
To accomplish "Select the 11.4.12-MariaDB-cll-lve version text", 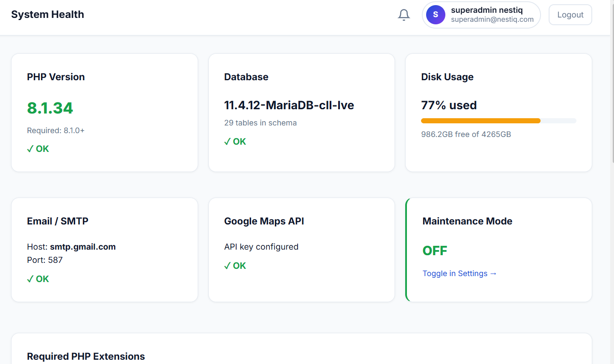I will [x=289, y=105].
